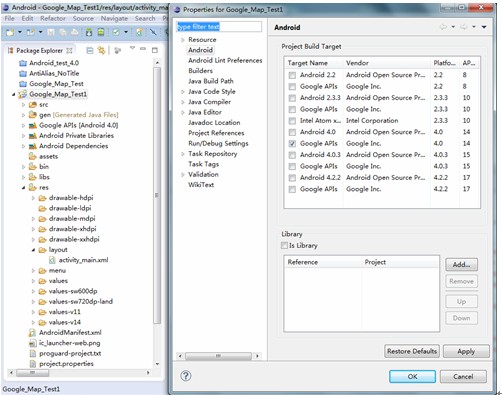Check the Google APIs 4.2.2 target

[292, 189]
